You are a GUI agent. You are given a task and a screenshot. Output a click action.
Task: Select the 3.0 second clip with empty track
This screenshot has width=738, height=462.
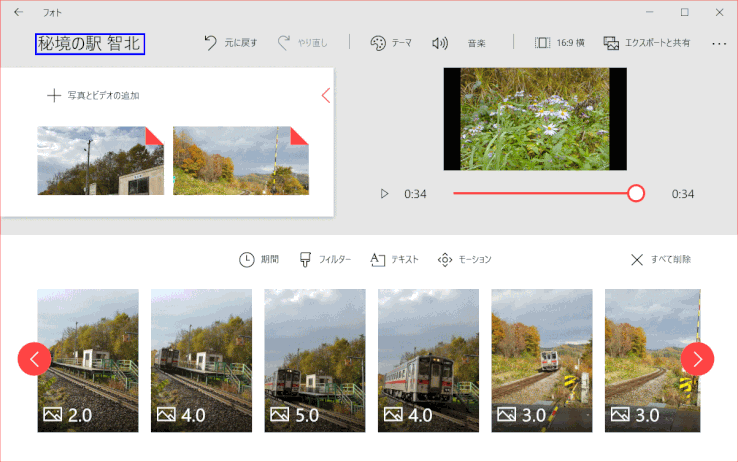pos(653,360)
